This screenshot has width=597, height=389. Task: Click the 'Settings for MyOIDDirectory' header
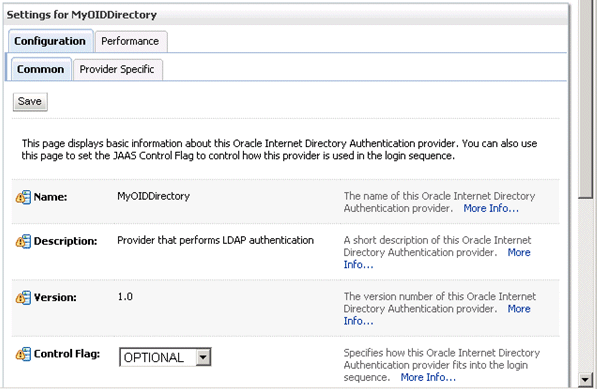[x=81, y=15]
